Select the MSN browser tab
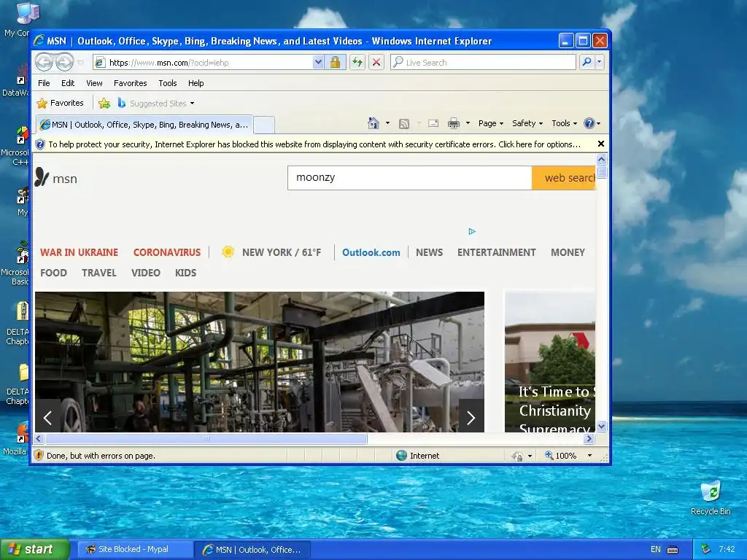Screen dimensions: 747x560 point(144,125)
